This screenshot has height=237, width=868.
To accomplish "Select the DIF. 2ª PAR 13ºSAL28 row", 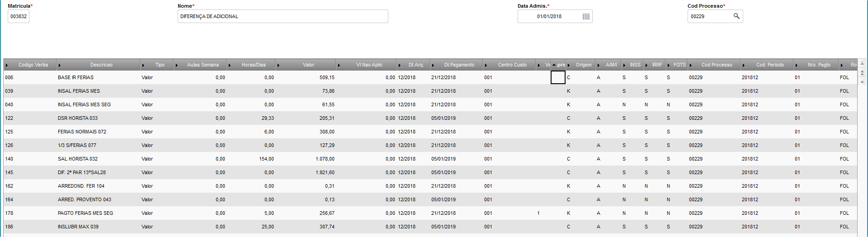I will click(x=430, y=172).
